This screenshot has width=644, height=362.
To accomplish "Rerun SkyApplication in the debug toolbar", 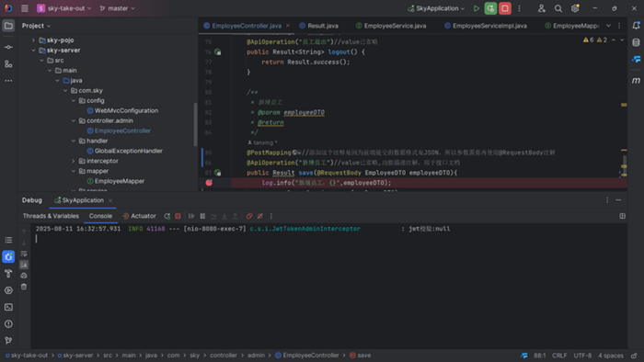I will tap(167, 216).
